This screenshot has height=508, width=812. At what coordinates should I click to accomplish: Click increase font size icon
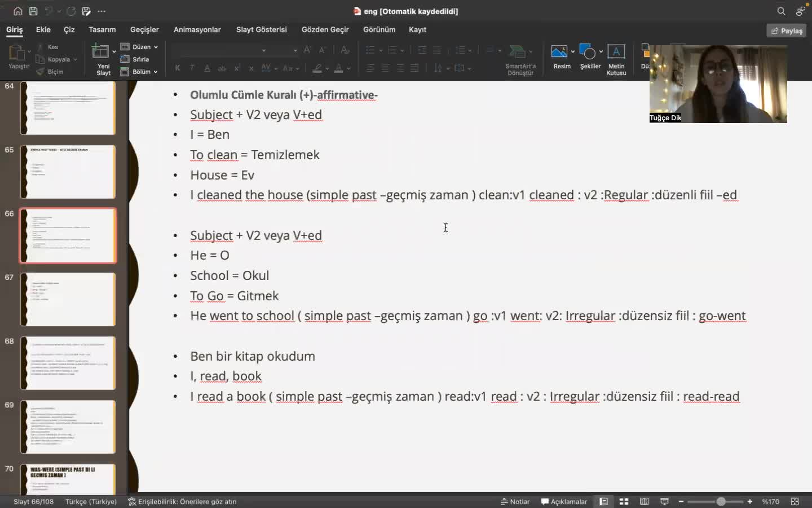(x=307, y=50)
